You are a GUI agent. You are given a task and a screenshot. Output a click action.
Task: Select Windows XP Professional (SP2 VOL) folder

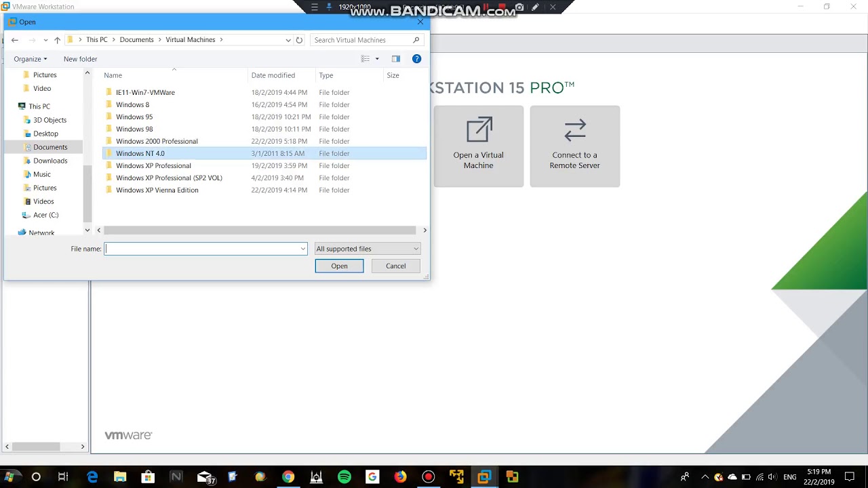(x=264, y=178)
